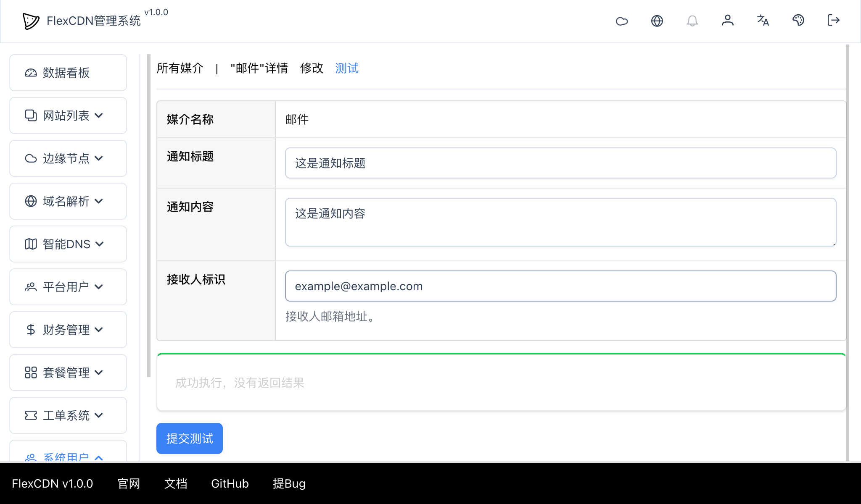
Task: Open the notifications bell in the top bar
Action: [692, 21]
